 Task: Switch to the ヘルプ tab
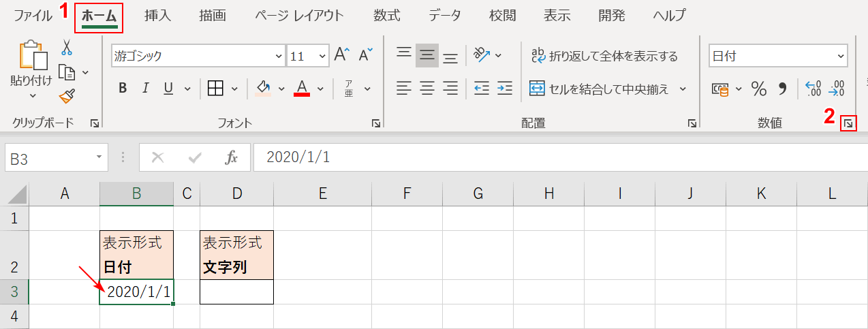[x=669, y=15]
